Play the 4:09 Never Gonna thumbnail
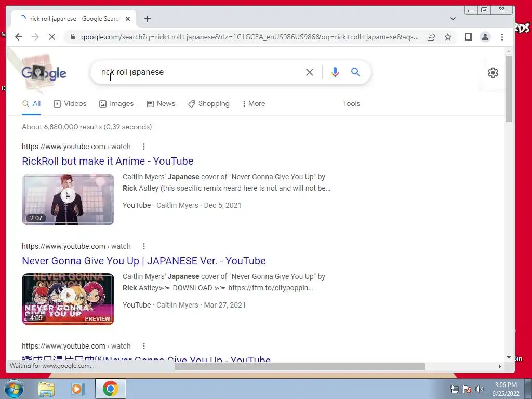Viewport: 532px width, 399px height. pos(68,299)
